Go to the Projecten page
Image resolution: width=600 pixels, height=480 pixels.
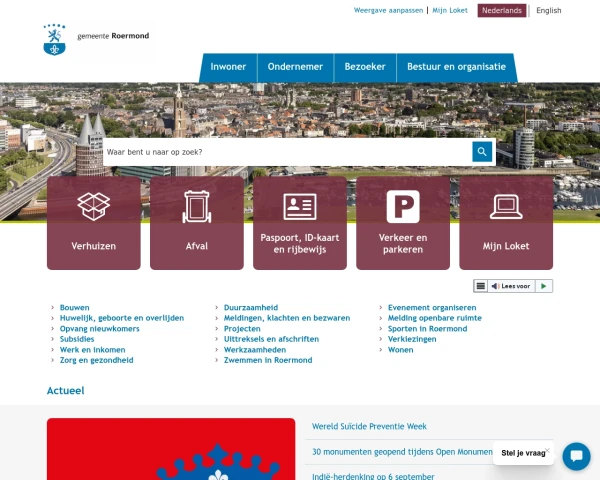pos(242,328)
